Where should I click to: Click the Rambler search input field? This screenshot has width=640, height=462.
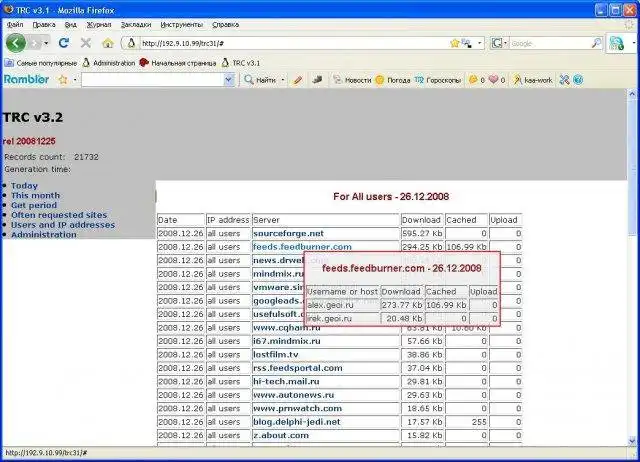point(153,80)
